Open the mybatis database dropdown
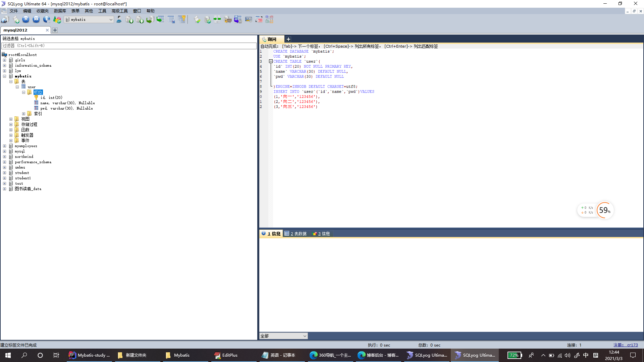Viewport: 644px width, 362px height. pos(111,19)
